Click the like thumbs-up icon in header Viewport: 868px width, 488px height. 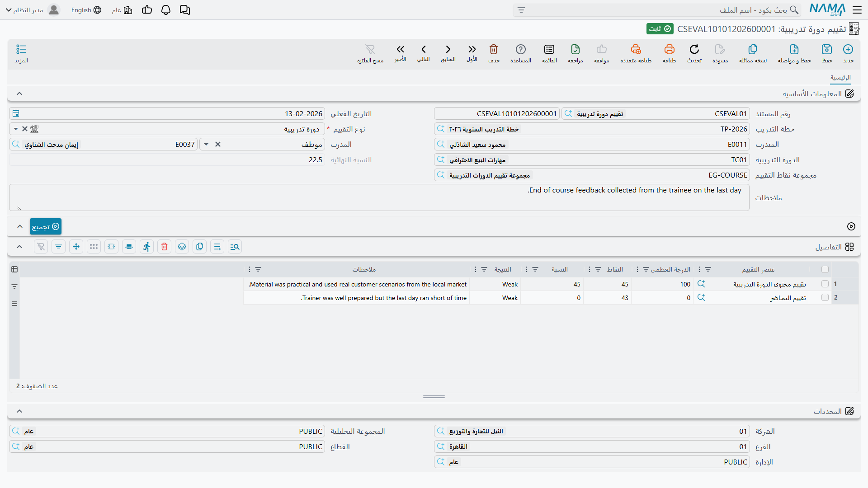pos(147,10)
